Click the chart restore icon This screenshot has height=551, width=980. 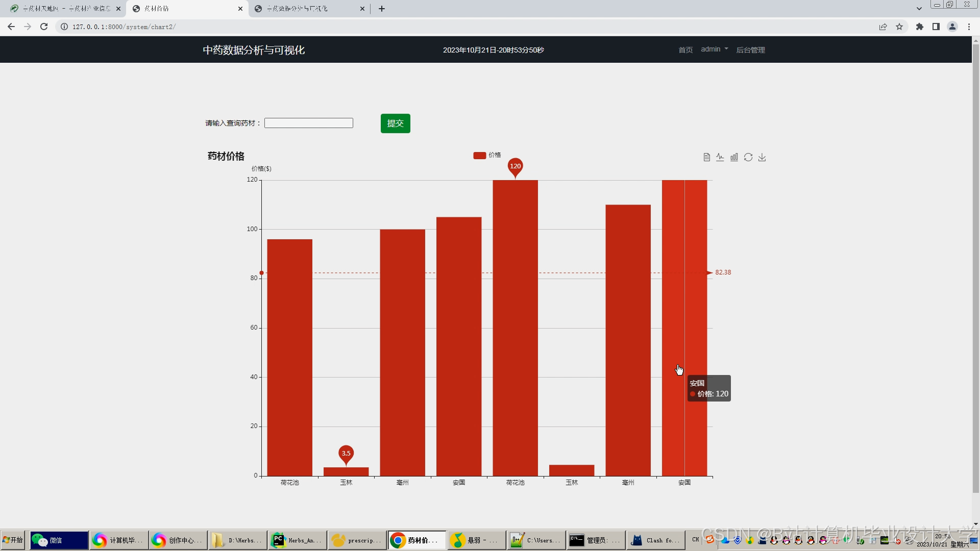tap(748, 157)
